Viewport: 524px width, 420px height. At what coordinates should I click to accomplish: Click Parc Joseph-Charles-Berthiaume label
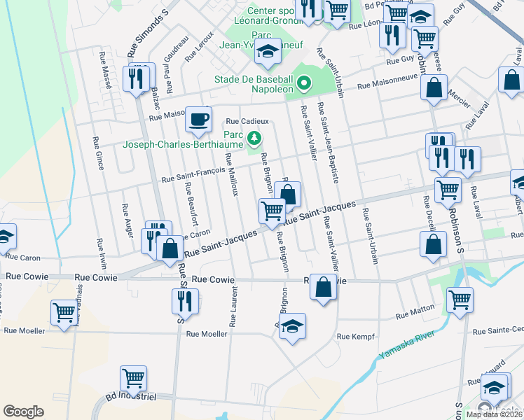pos(183,139)
